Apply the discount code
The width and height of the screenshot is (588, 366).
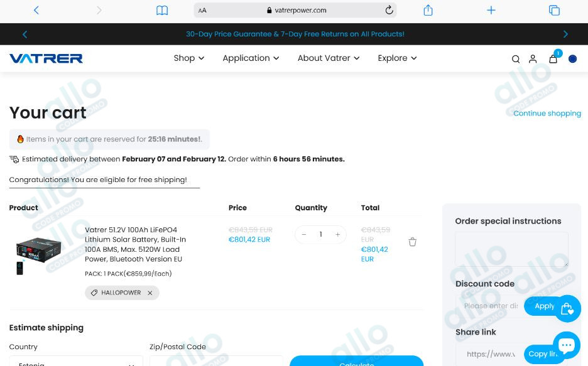tap(544, 306)
